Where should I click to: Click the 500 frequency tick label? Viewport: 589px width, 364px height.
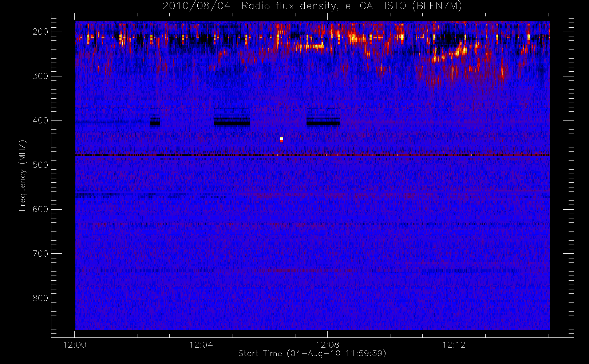40,165
